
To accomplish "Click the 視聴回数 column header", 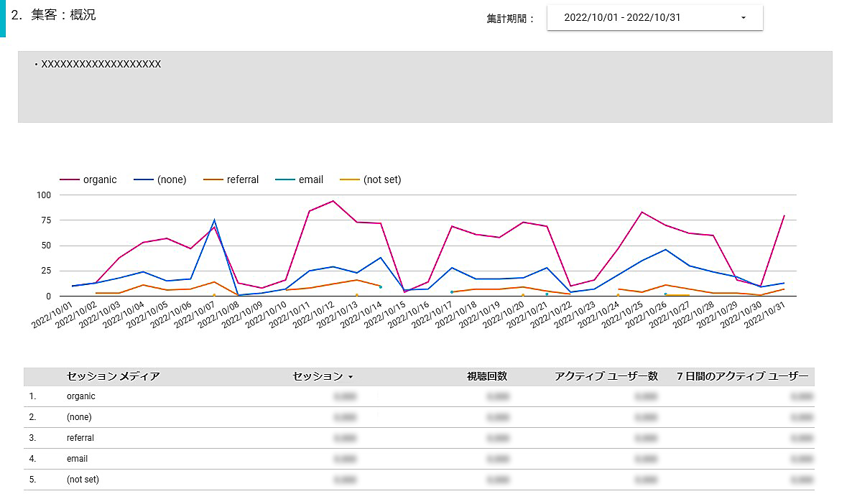I will (x=486, y=376).
